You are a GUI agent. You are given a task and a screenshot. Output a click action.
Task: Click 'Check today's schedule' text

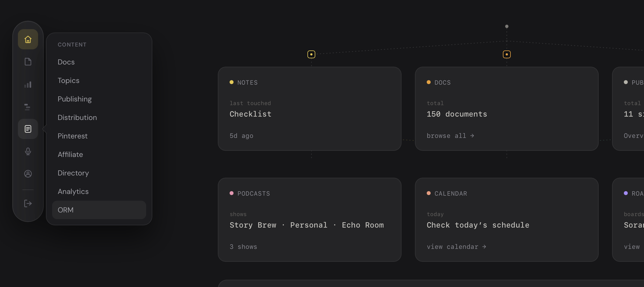(478, 225)
